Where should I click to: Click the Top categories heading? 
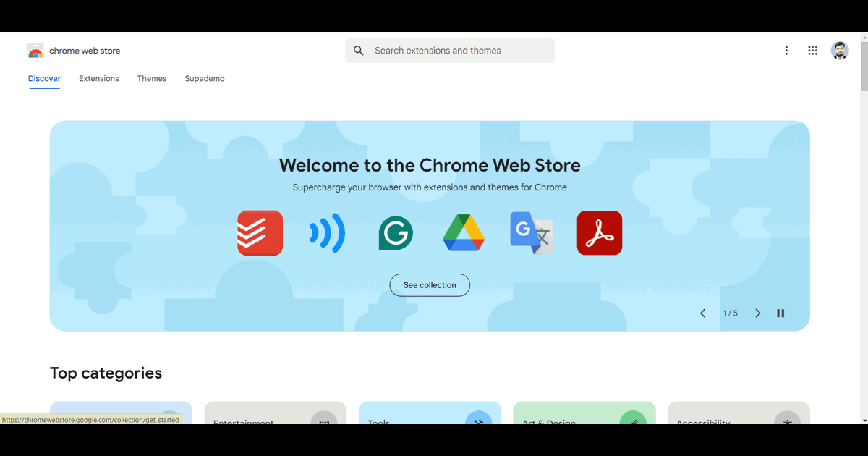click(106, 373)
